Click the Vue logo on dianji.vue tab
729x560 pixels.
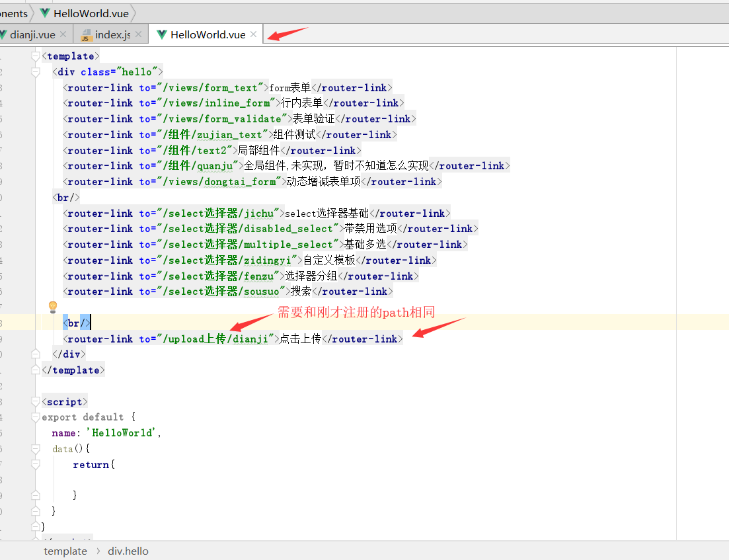(5, 32)
